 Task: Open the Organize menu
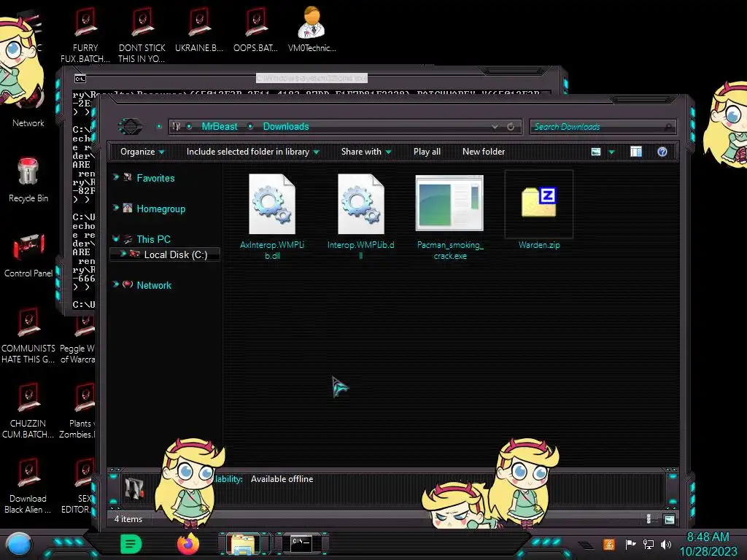142,152
